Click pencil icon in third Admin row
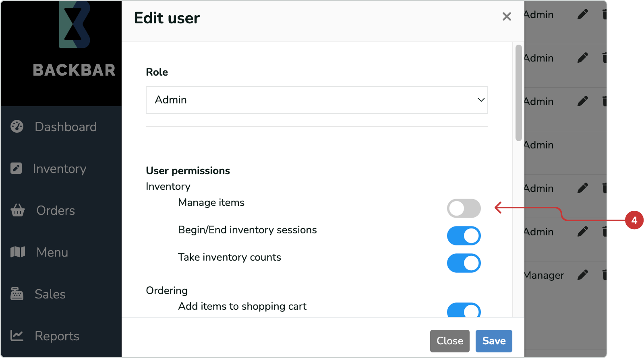 (x=583, y=101)
